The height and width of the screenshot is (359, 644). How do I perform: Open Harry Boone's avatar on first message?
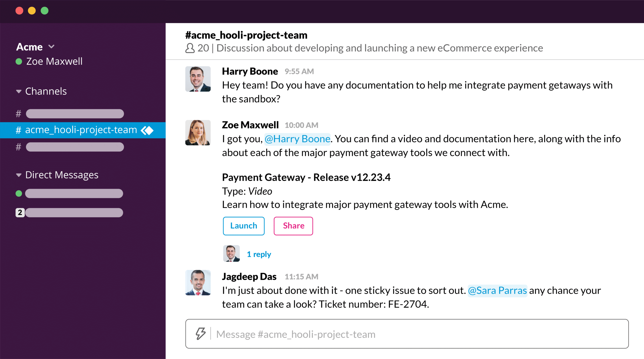click(198, 79)
